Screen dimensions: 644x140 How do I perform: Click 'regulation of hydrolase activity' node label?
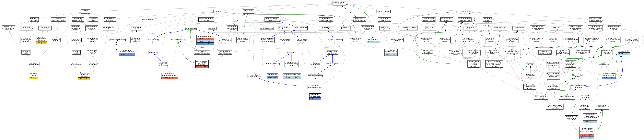374,38
